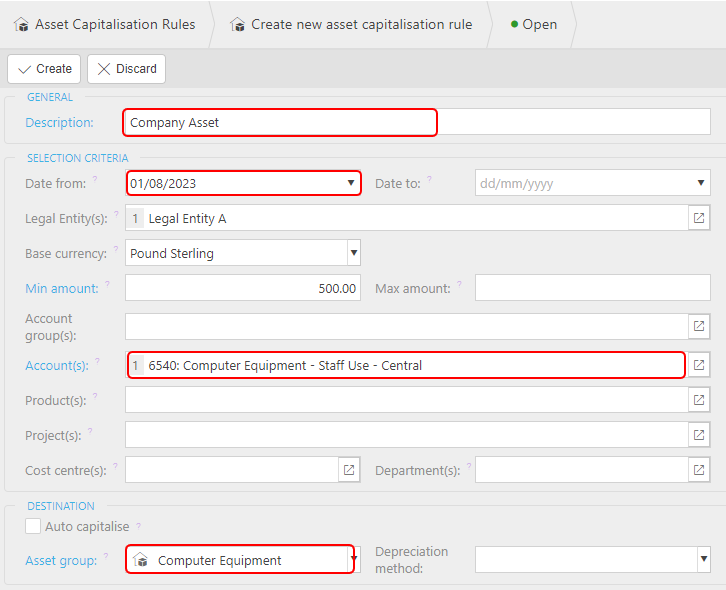Screen dimensions: 726x590
Task: Open the Date to calendar dropdown arrow
Action: (701, 183)
